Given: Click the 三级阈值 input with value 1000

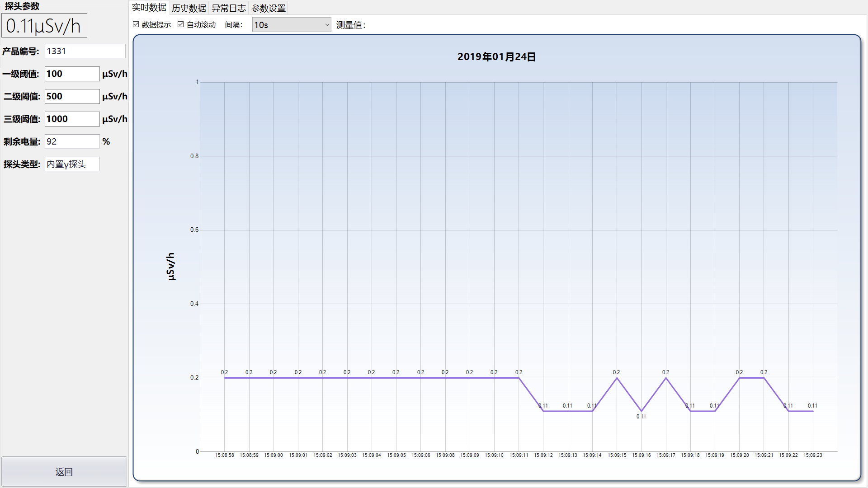Looking at the screenshot, I should pyautogui.click(x=72, y=119).
